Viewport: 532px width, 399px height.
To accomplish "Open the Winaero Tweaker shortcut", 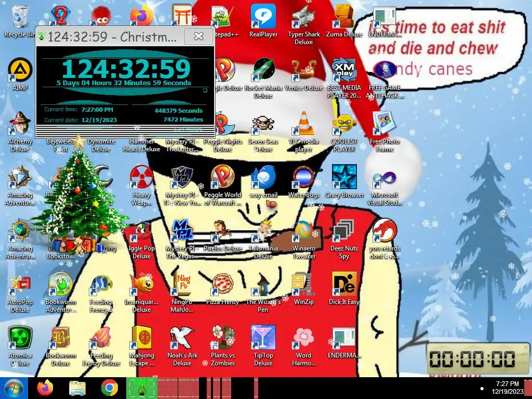I will click(303, 239).
